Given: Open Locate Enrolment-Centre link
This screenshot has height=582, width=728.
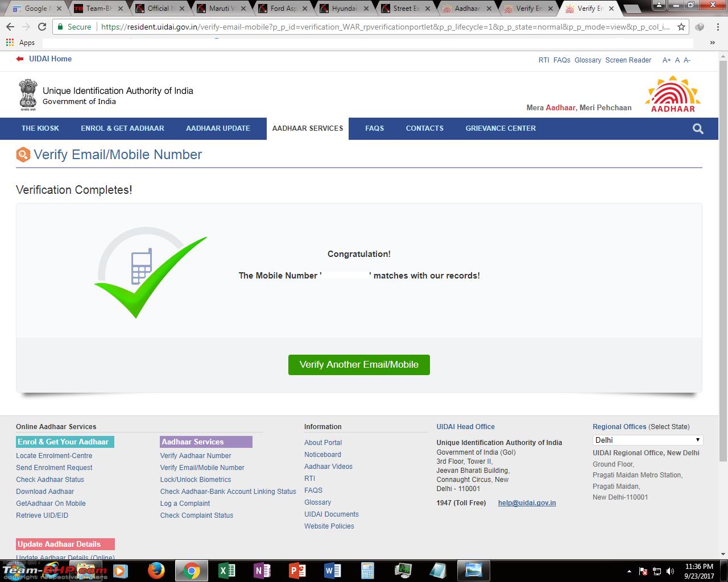Looking at the screenshot, I should point(54,456).
